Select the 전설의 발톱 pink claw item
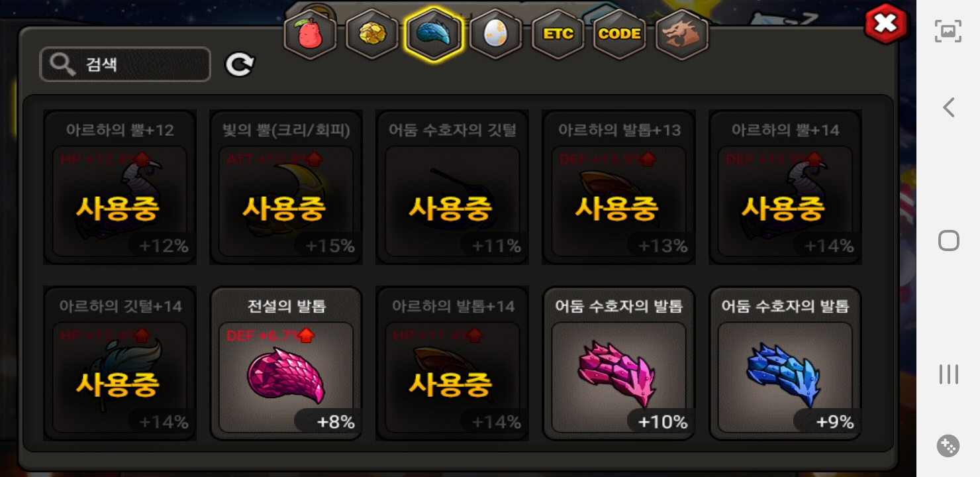The width and height of the screenshot is (980, 477). [x=286, y=364]
